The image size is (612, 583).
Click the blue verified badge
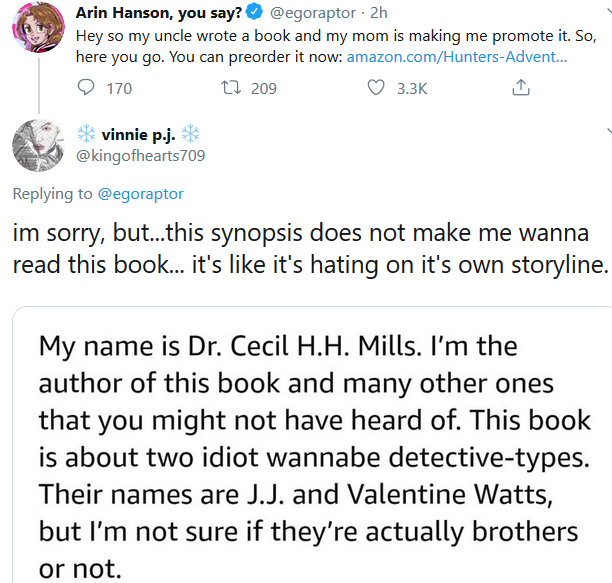pyautogui.click(x=255, y=12)
